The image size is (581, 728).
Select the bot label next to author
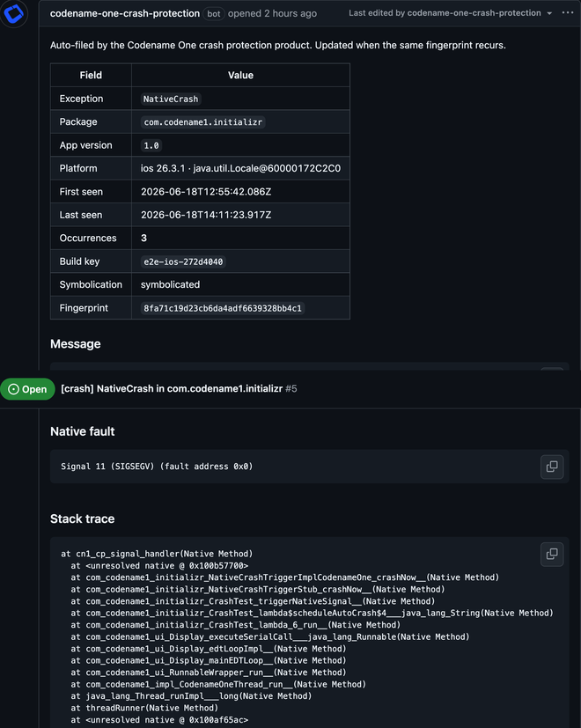click(x=214, y=13)
